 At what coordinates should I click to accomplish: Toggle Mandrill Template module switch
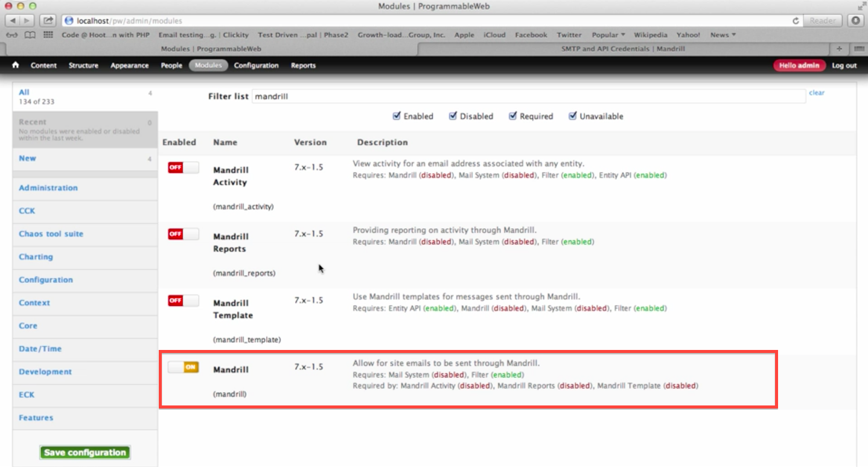[x=183, y=300]
